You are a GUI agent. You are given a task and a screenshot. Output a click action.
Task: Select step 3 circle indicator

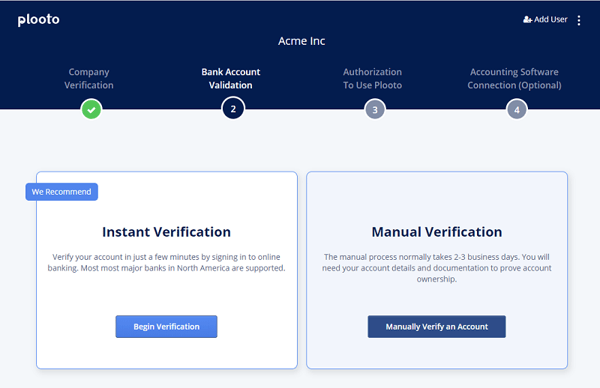pyautogui.click(x=375, y=110)
